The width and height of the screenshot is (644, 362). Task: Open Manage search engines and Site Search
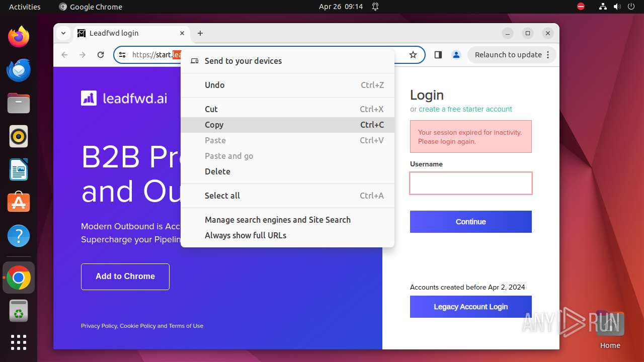287,220
